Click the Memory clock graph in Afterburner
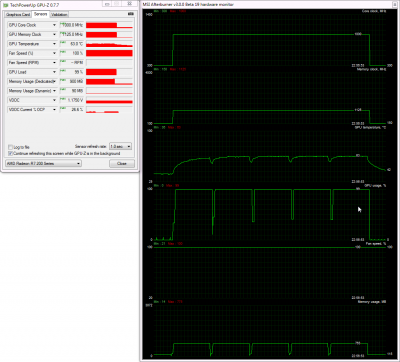The image size is (400, 362). (270, 97)
